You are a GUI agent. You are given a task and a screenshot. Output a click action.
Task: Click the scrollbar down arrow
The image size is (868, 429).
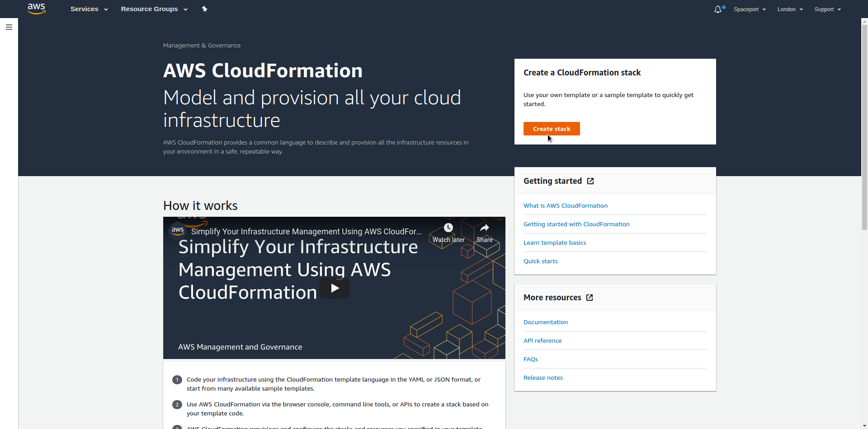[x=864, y=425]
